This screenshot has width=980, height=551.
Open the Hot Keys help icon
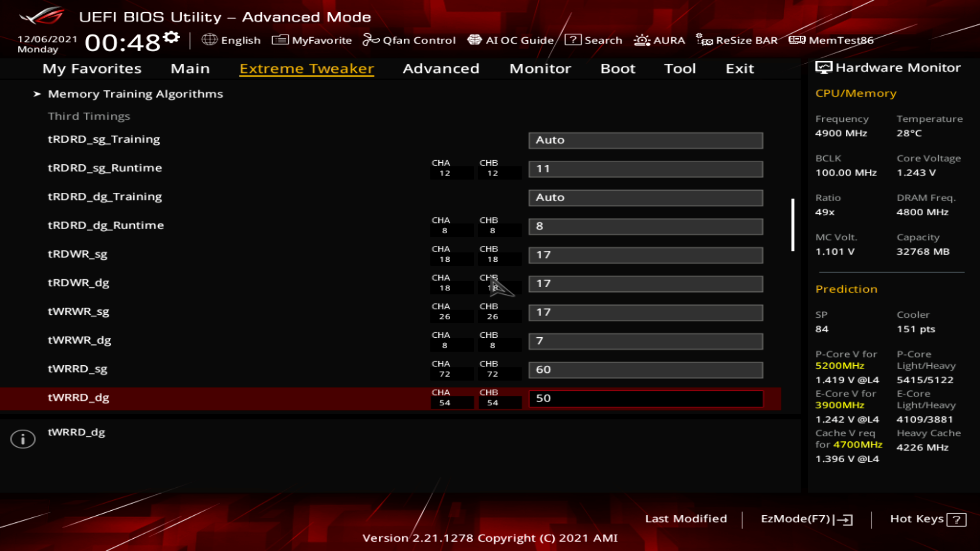pos(956,519)
